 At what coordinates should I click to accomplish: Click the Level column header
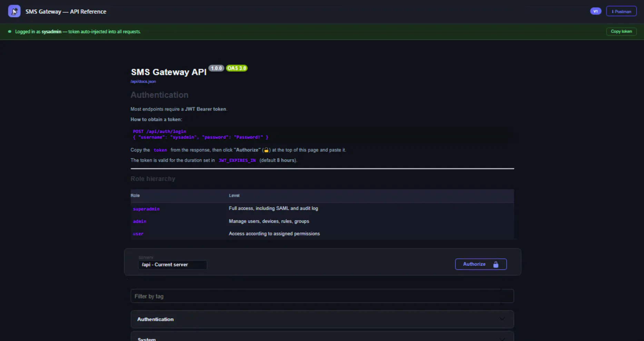pyautogui.click(x=234, y=196)
